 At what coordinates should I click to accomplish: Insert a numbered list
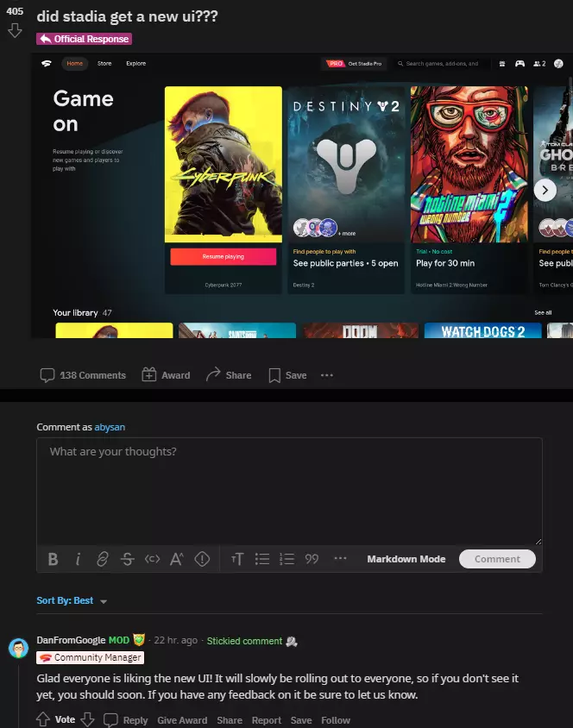coord(287,559)
